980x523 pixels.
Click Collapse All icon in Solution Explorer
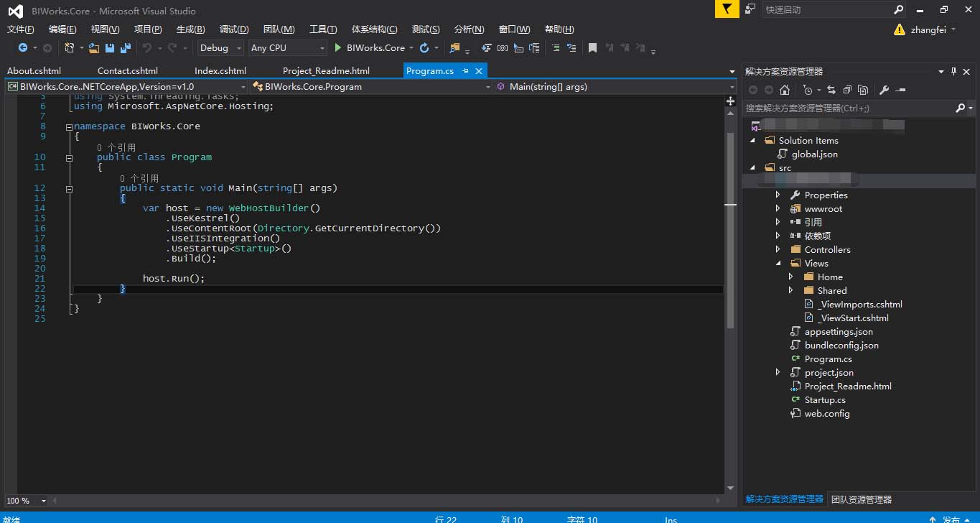[847, 90]
